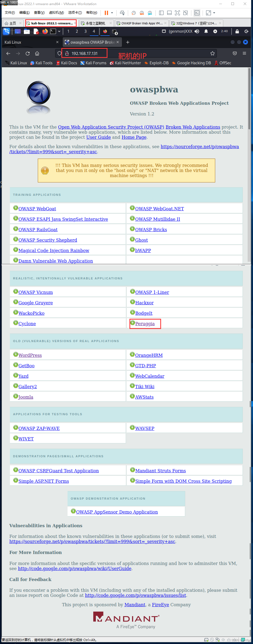This screenshot has height=644, width=253.
Task: Click the address bar showing 192.168.17.131
Action: click(x=137, y=53)
